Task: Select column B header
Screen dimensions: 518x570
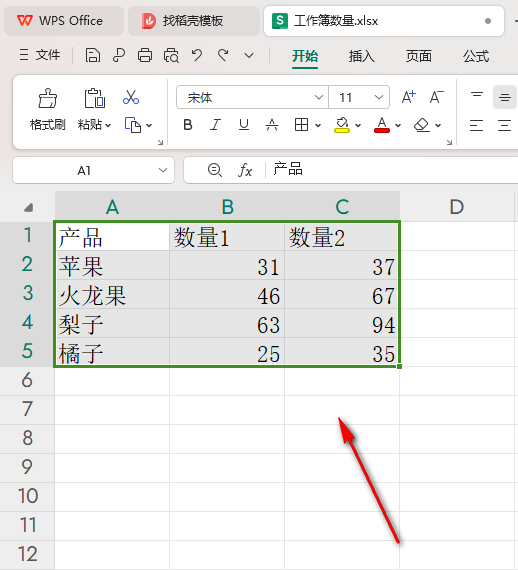Action: [227, 207]
